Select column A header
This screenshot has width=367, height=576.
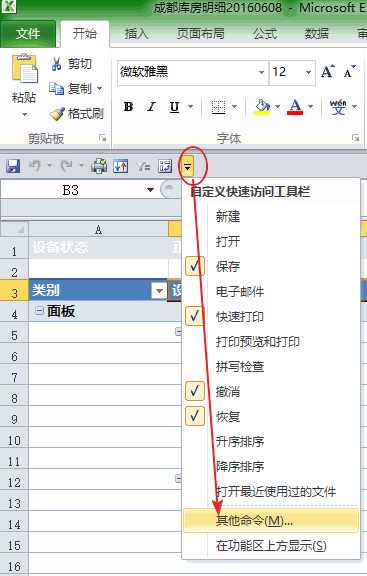click(x=98, y=229)
